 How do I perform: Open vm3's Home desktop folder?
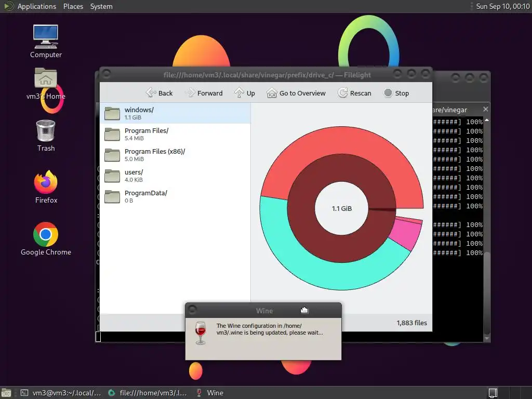46,84
